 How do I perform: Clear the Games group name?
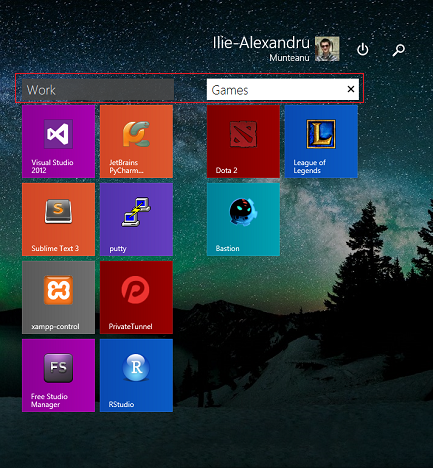[x=351, y=89]
